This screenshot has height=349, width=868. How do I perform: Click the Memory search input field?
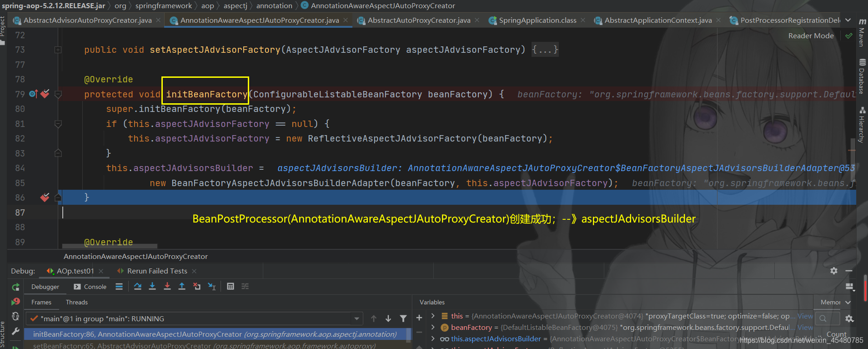pos(828,319)
